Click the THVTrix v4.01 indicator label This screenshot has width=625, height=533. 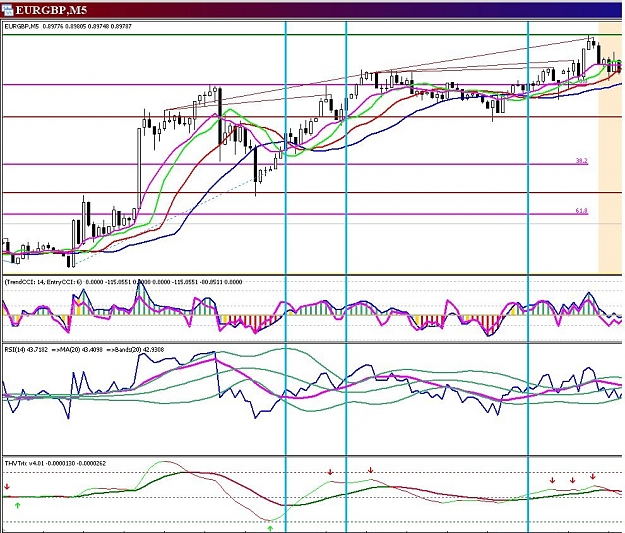pos(55,463)
